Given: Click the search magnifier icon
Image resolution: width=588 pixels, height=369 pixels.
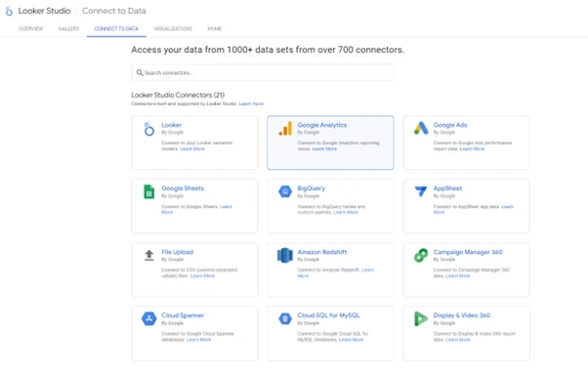Looking at the screenshot, I should [x=140, y=72].
